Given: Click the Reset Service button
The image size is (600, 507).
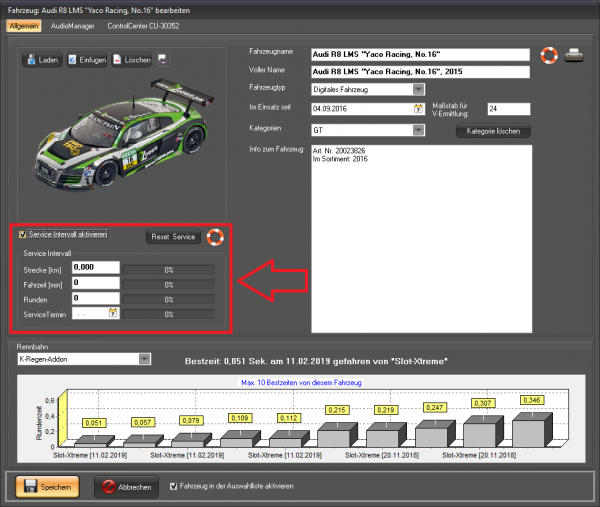Looking at the screenshot, I should pyautogui.click(x=173, y=237).
